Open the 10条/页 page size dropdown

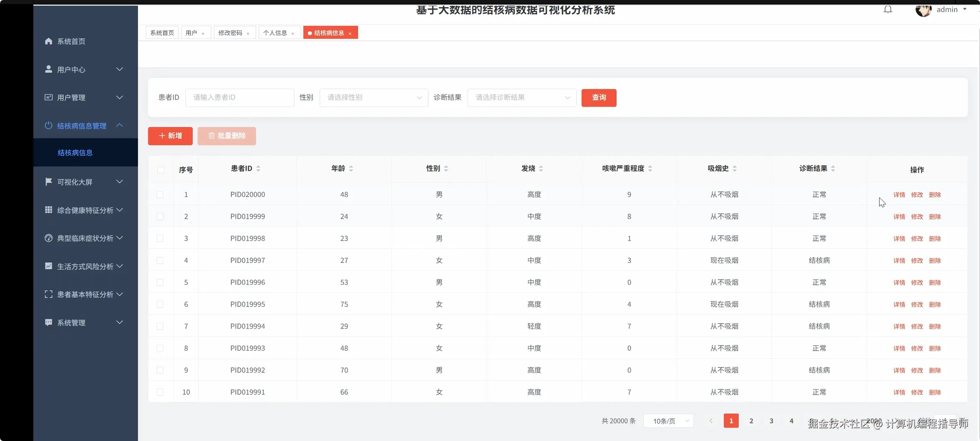[668, 421]
